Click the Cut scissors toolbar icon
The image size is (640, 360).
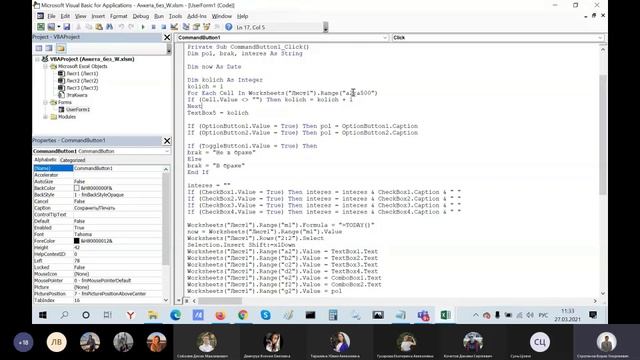[78, 27]
